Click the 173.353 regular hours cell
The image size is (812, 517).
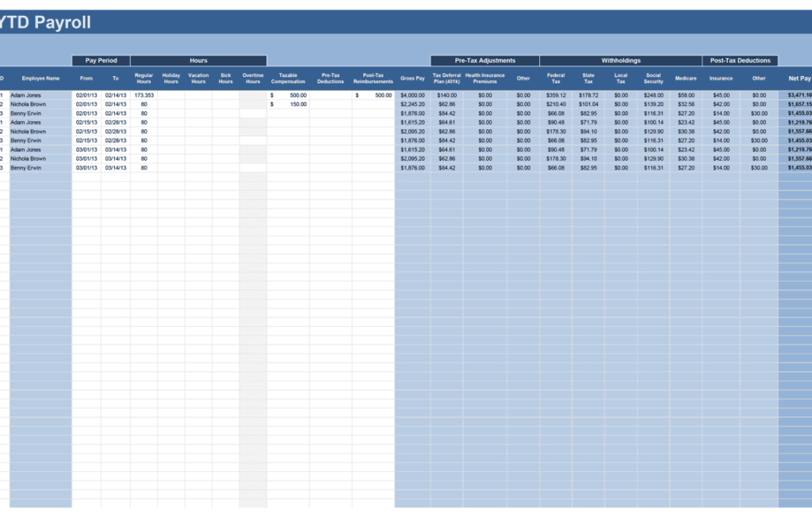[x=144, y=94]
